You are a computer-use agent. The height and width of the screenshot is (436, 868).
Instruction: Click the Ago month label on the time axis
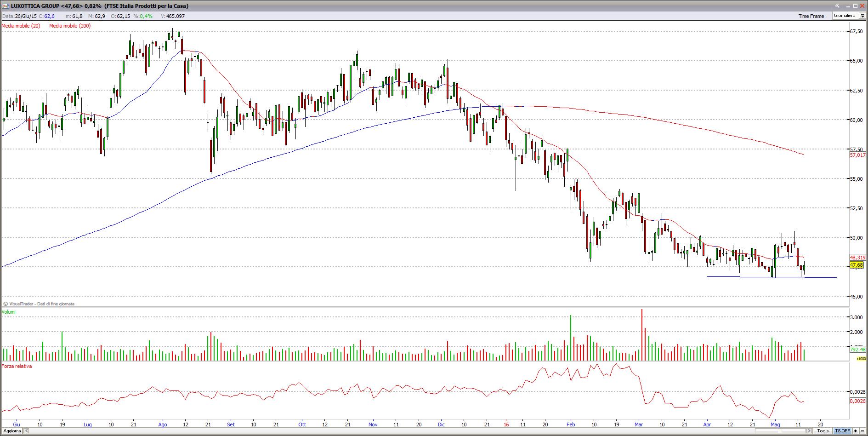tap(163, 425)
